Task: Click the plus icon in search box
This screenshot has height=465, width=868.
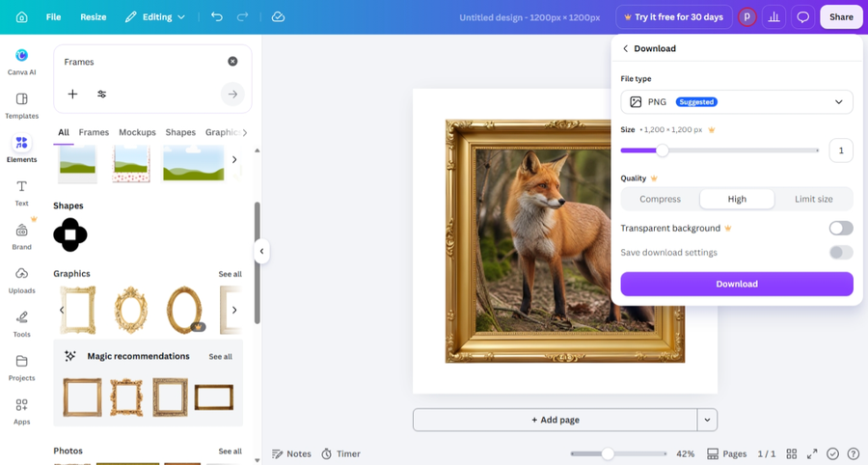Action: pyautogui.click(x=72, y=95)
